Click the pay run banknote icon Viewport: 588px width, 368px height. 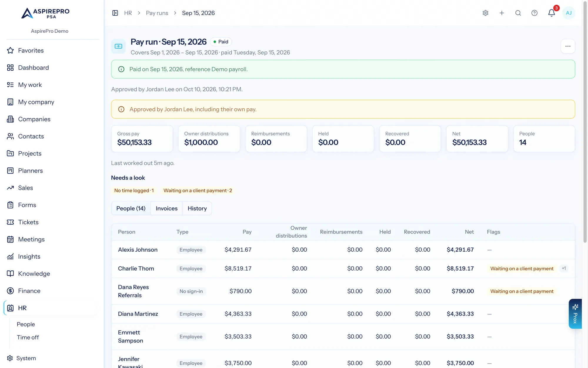pyautogui.click(x=118, y=46)
